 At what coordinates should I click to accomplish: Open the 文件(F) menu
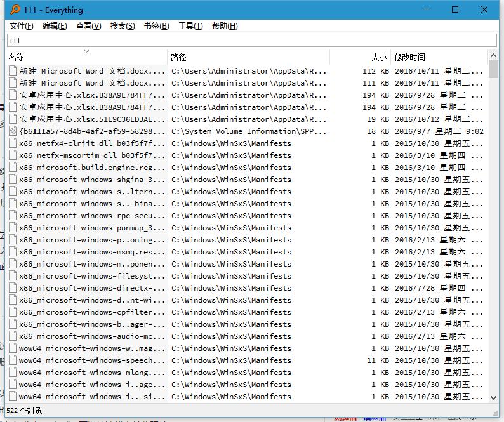click(x=21, y=26)
